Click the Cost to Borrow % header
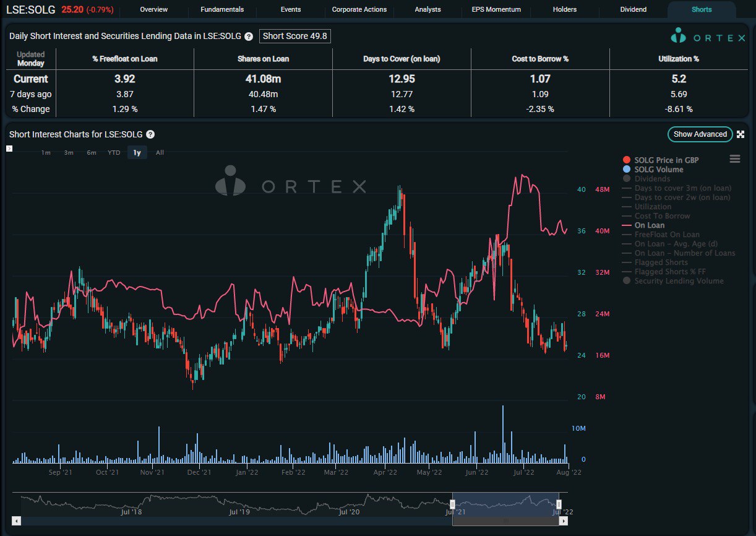Image resolution: width=756 pixels, height=536 pixels. 540,59
